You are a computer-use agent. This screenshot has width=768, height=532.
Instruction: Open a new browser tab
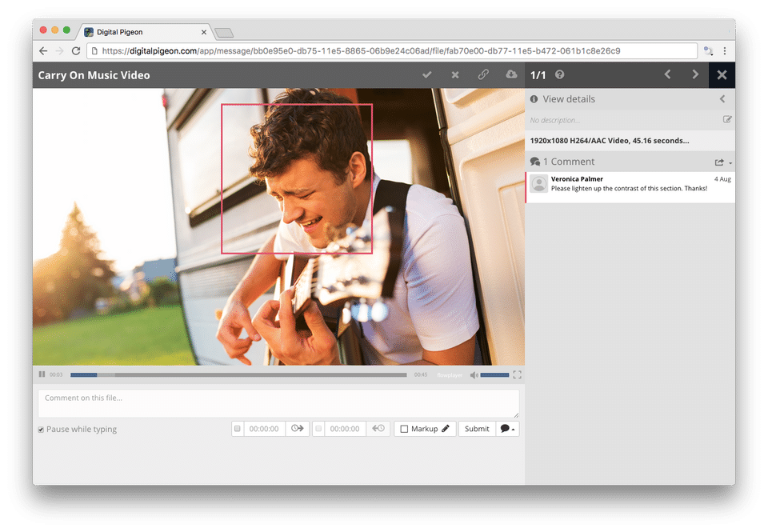point(224,33)
